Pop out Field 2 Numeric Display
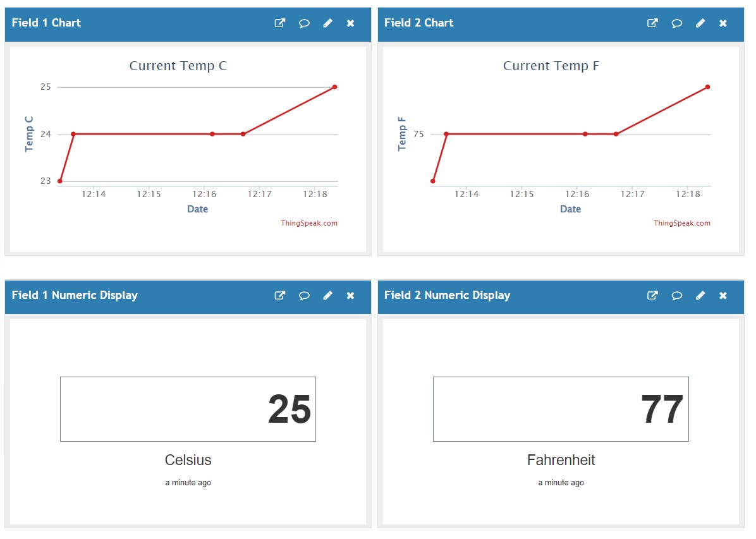The image size is (756, 539). [652, 296]
